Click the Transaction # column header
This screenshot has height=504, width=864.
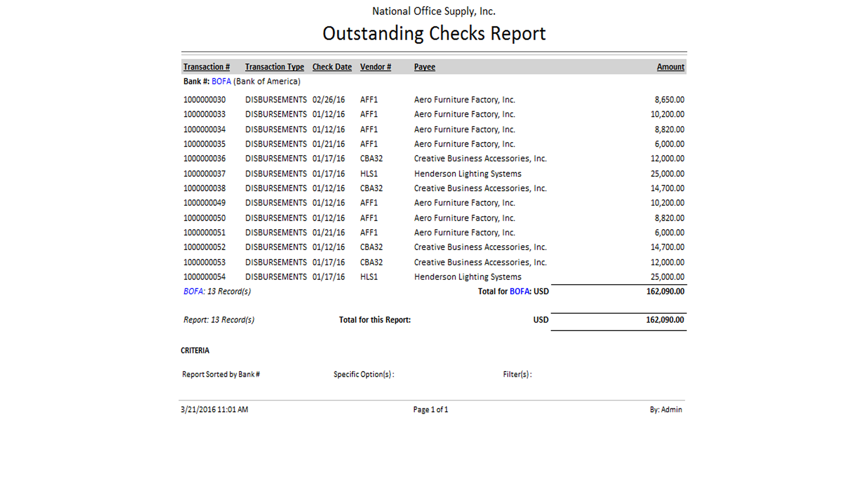tap(206, 67)
